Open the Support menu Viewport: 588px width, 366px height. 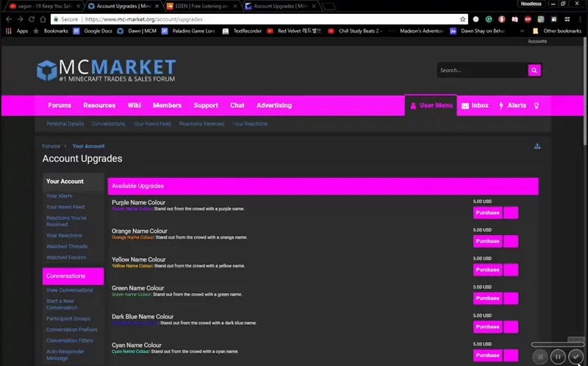(x=206, y=105)
